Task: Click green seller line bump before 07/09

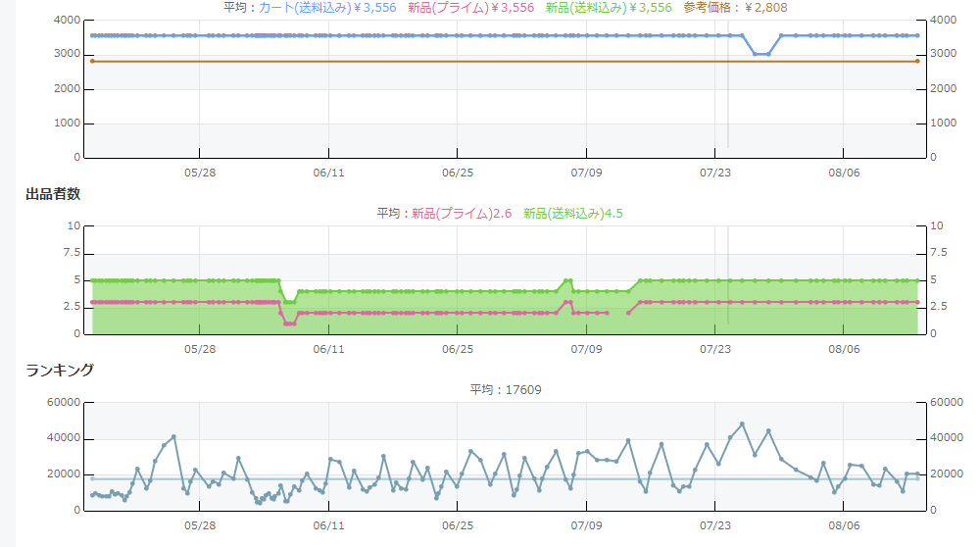Action: (x=568, y=280)
